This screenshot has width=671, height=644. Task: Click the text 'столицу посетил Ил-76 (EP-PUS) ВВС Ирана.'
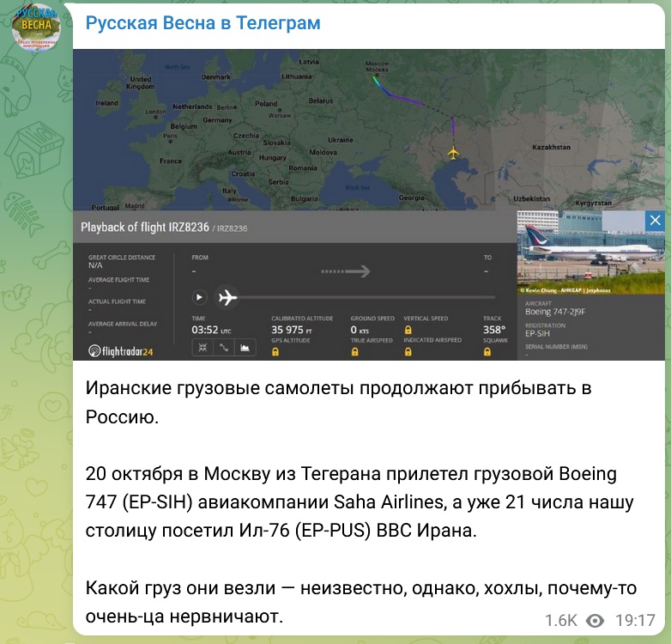coord(281,531)
